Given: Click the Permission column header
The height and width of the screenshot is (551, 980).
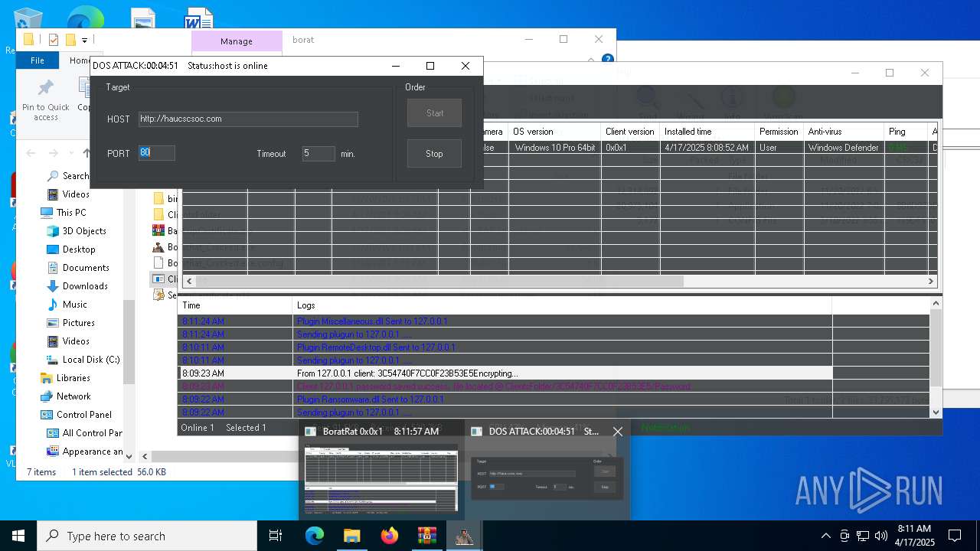Looking at the screenshot, I should 779,132.
